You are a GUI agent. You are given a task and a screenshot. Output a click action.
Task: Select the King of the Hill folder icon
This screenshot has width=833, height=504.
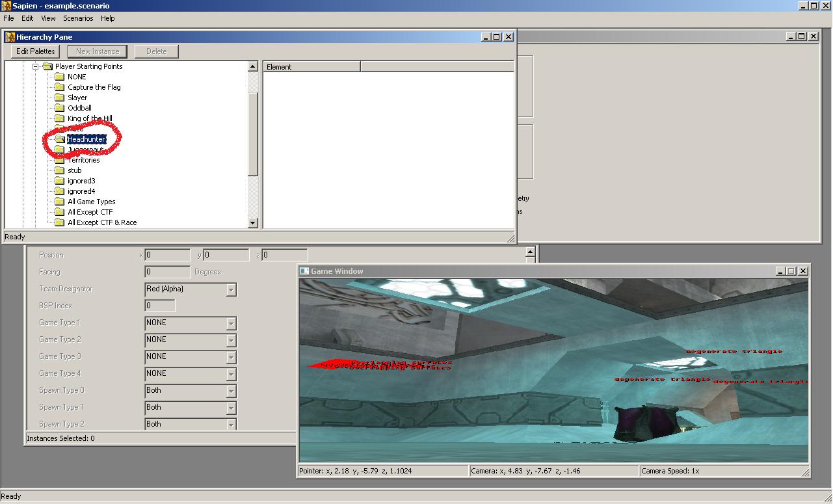60,118
